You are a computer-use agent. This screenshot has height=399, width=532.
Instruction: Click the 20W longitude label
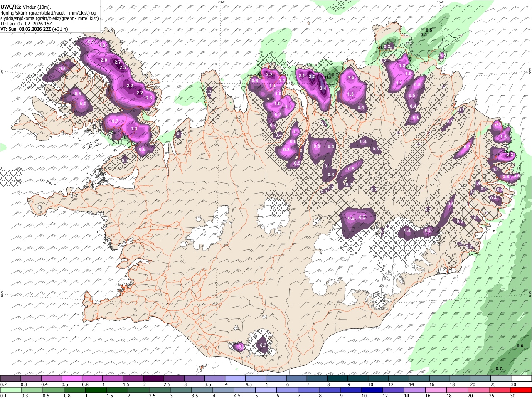222,2
